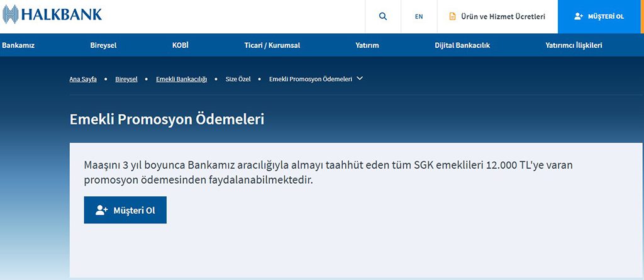Screen dimensions: 644x280
Task: Select Bireysel in the main navigation bar
Action: [103, 45]
